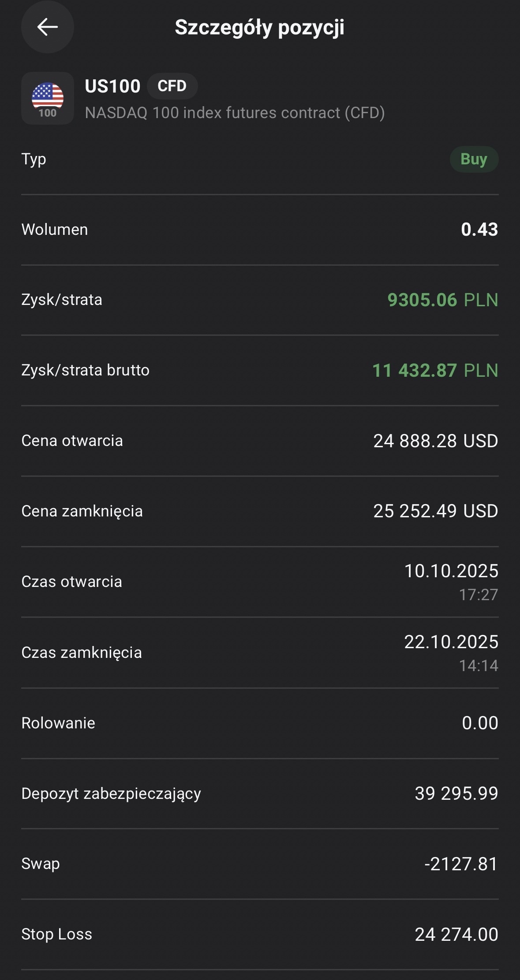Tap the US100 instrument name

(112, 86)
